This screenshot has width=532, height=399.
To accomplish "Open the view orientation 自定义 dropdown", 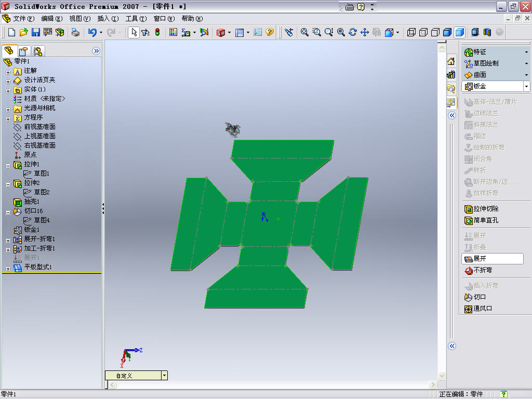I will point(164,375).
